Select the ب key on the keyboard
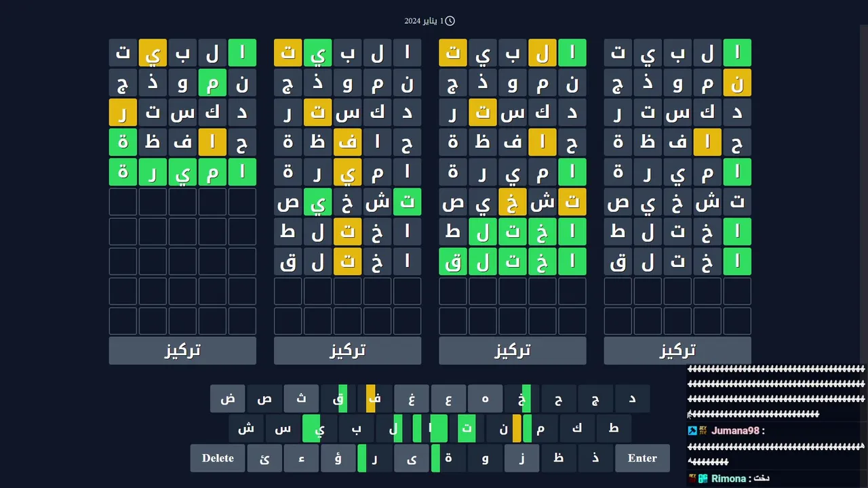Image resolution: width=868 pixels, height=488 pixels. [x=356, y=428]
